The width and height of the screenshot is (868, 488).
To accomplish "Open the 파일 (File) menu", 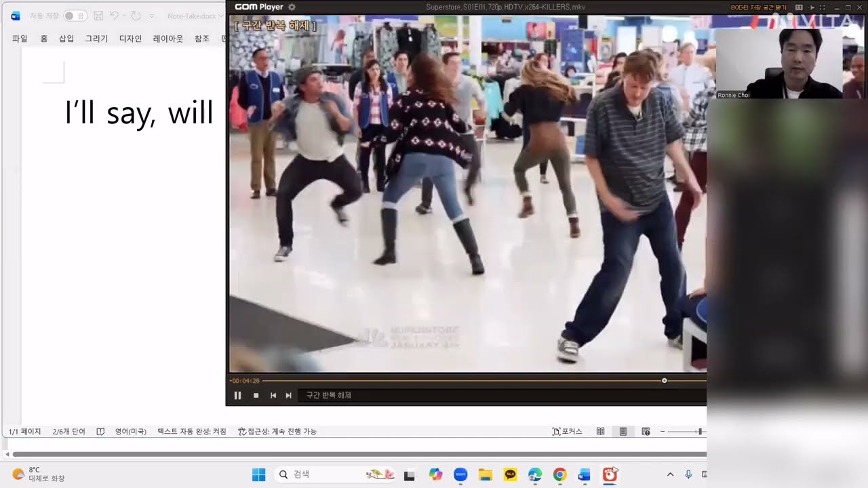I will (20, 39).
